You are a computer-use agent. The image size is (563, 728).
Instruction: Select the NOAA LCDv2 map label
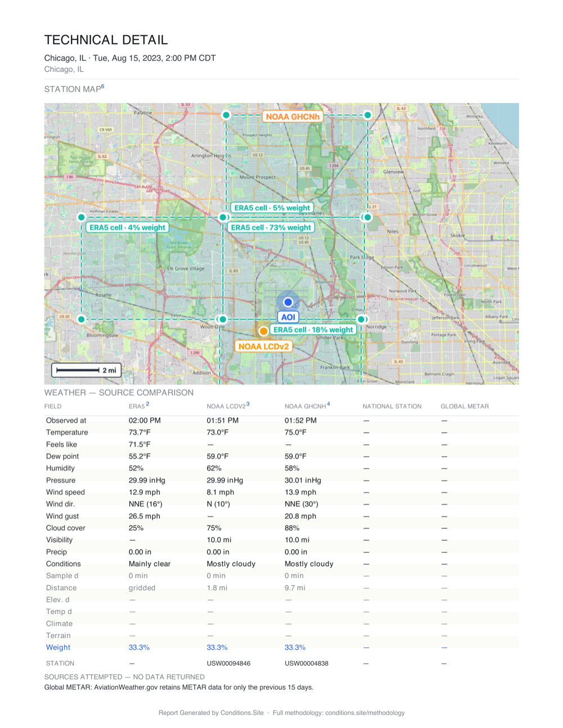pos(263,346)
